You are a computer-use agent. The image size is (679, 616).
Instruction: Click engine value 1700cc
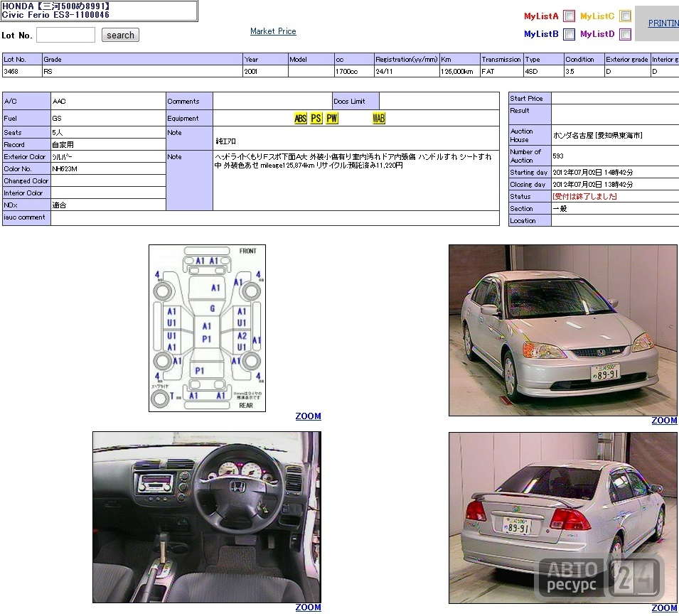[346, 71]
